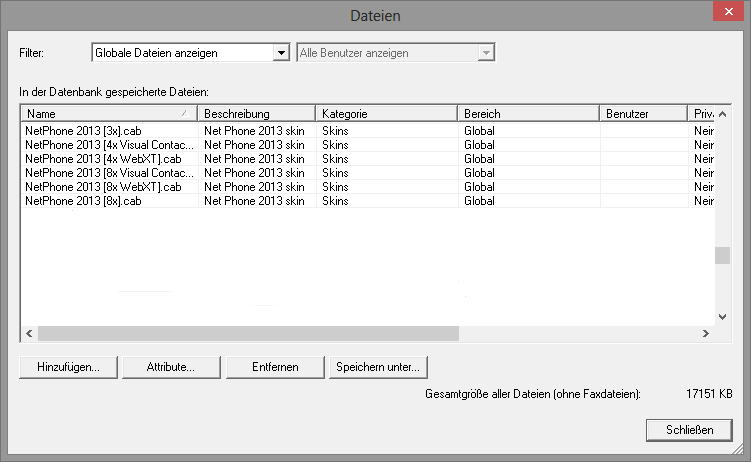Sort list by the Name column header

click(107, 114)
